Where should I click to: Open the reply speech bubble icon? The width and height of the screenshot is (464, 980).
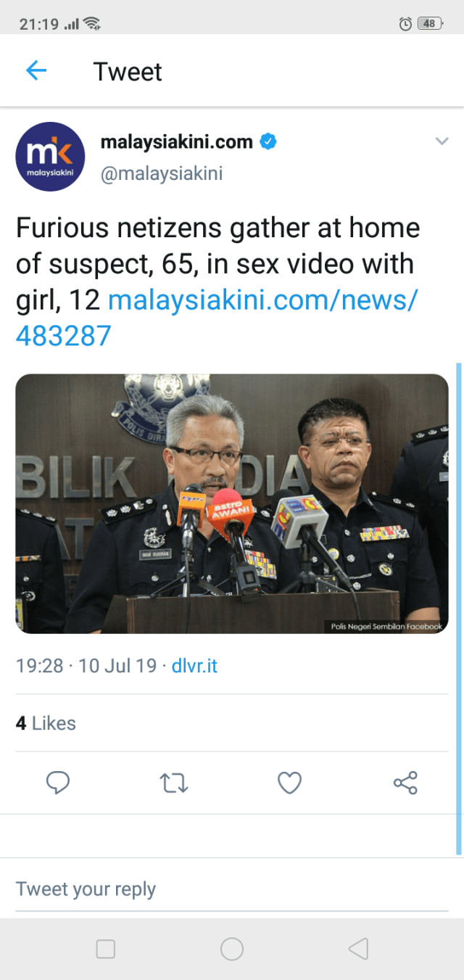[x=58, y=783]
